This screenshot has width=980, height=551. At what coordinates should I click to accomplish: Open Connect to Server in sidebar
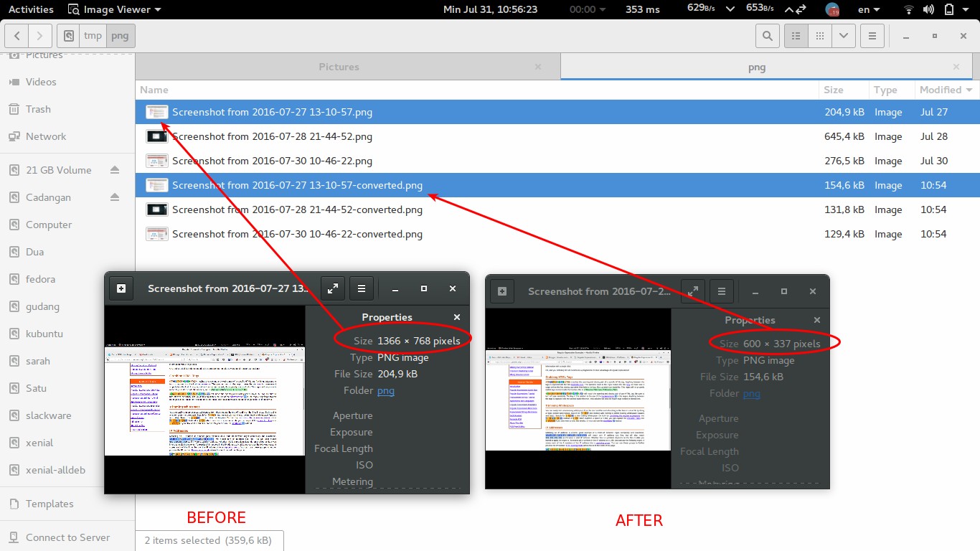pyautogui.click(x=67, y=537)
